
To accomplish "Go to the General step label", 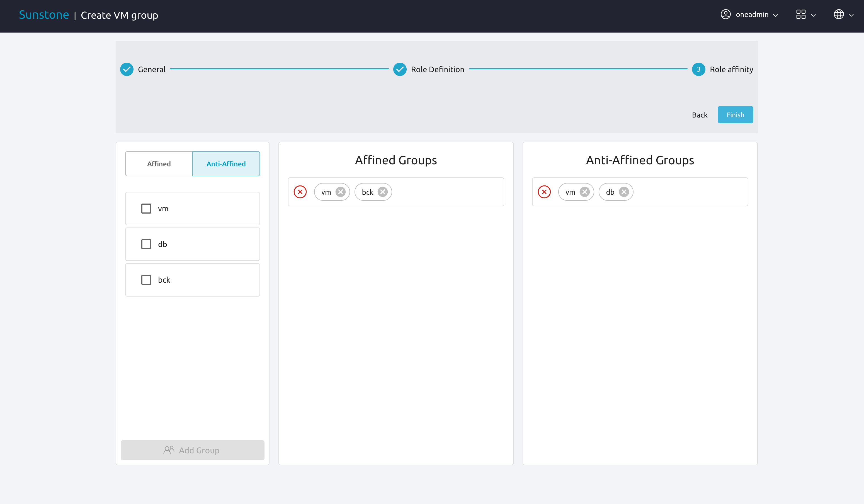I will coord(152,70).
